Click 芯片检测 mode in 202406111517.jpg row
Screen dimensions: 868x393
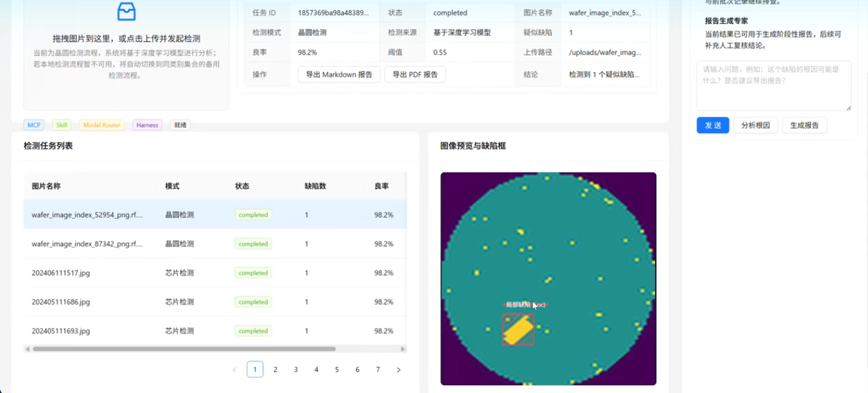[180, 273]
